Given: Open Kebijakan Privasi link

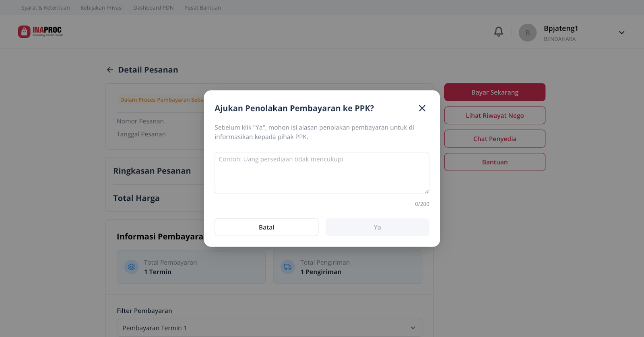Looking at the screenshot, I should [x=101, y=8].
